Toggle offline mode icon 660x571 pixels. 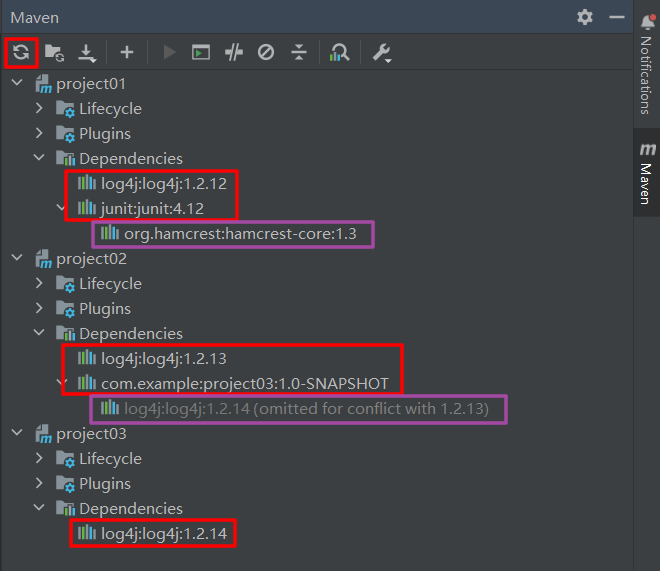234,53
